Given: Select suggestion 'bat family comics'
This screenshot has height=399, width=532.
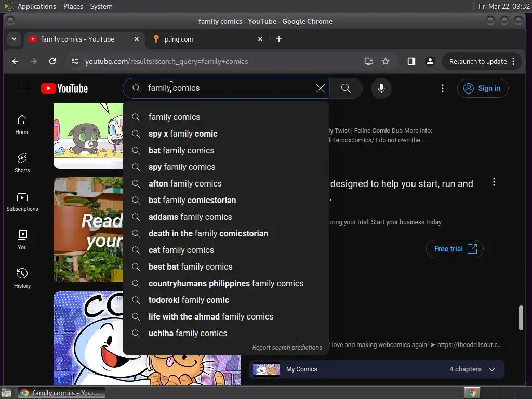Looking at the screenshot, I should (226, 150).
